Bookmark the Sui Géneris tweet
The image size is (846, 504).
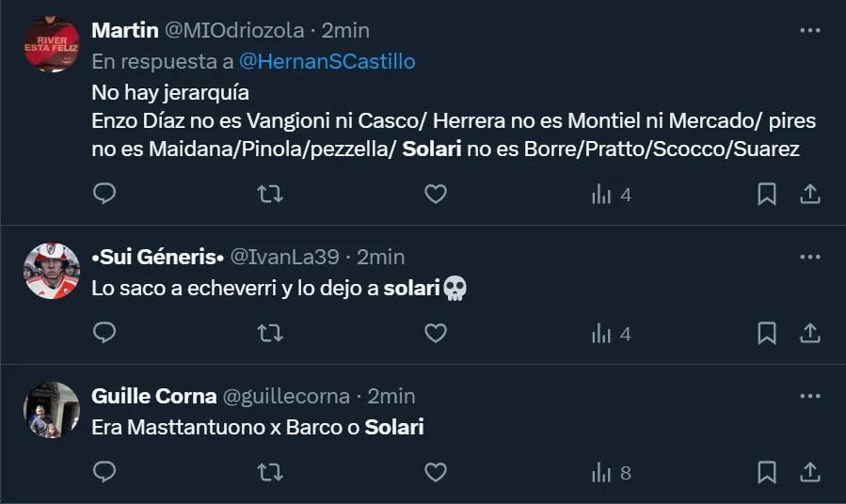767,333
